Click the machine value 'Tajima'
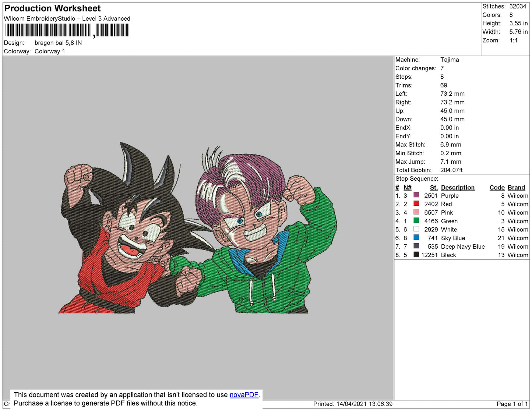Image resolution: width=532 pixels, height=411 pixels. (x=450, y=60)
